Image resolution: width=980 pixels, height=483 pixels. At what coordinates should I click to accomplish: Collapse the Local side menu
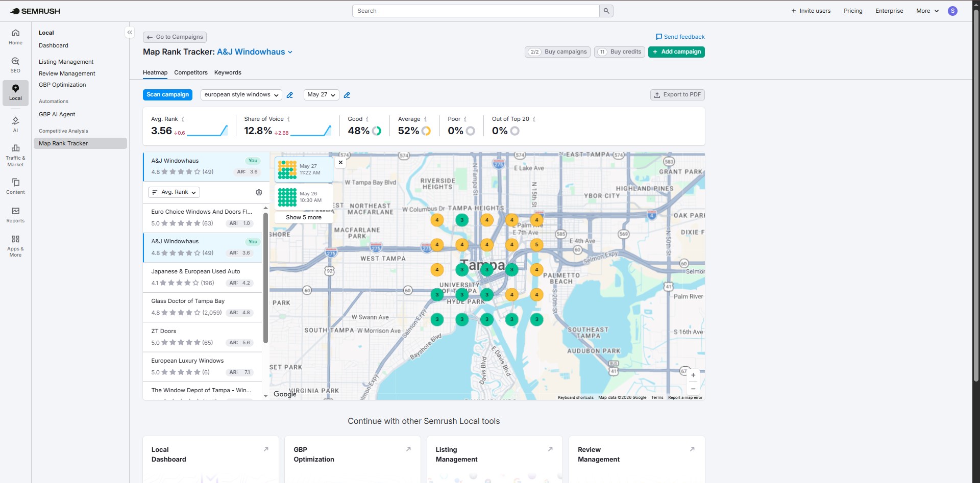click(130, 32)
